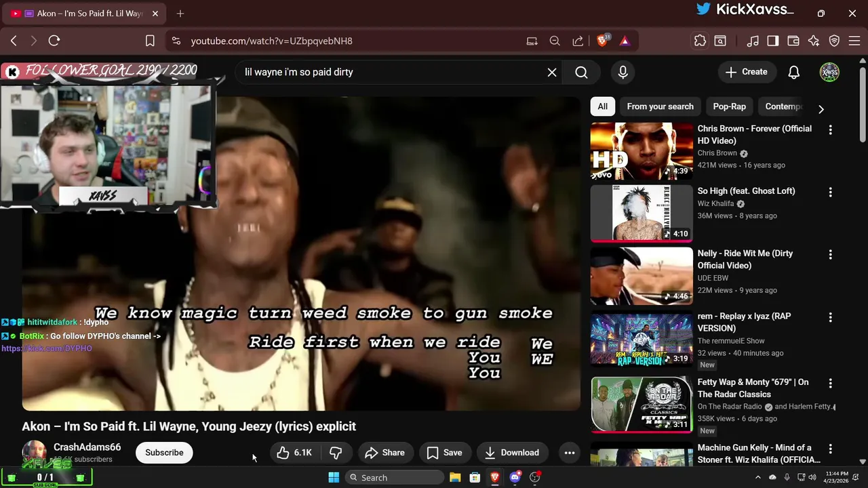Open CrashAdams66 channel name
The width and height of the screenshot is (868, 488).
pyautogui.click(x=87, y=447)
